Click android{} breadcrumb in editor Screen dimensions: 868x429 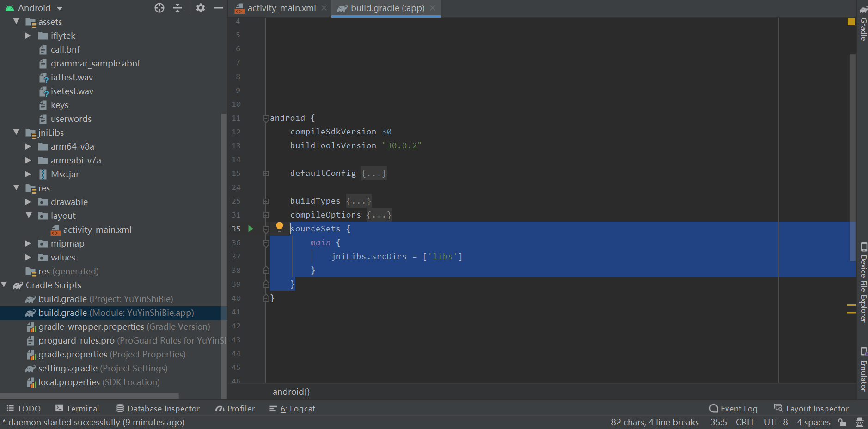click(291, 392)
